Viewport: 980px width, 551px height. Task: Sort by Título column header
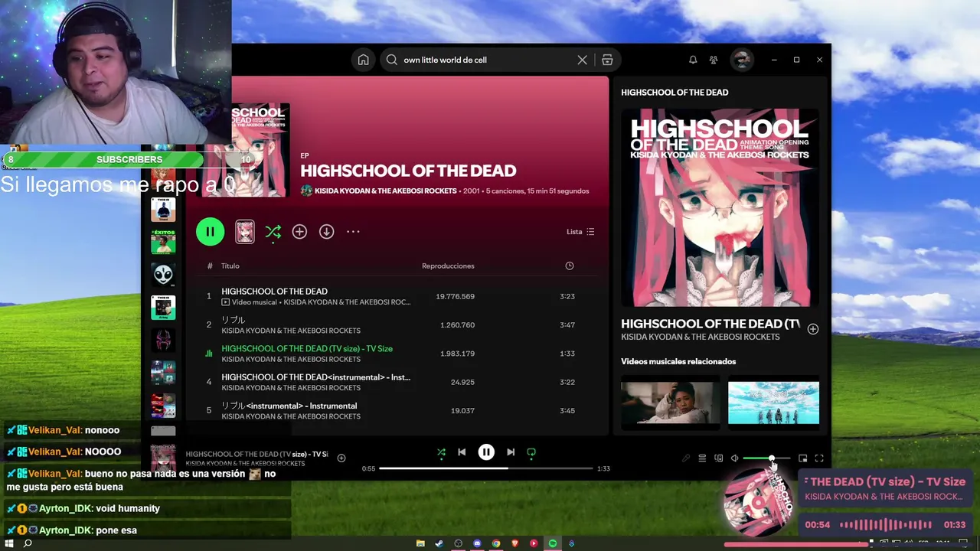pos(230,266)
